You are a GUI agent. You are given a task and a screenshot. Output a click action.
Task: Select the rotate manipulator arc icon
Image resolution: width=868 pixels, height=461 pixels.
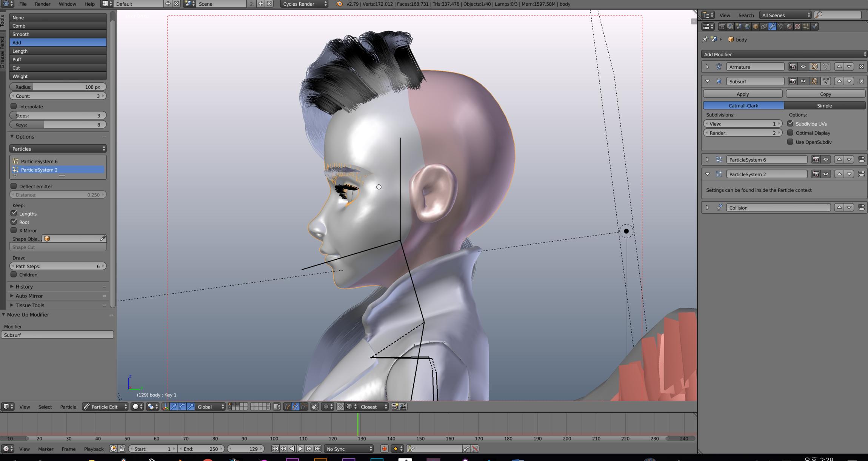coord(182,407)
